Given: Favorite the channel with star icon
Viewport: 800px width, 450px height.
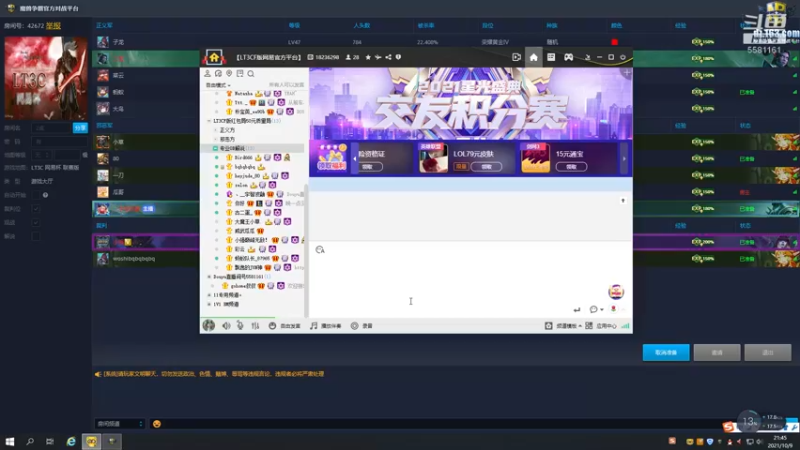Looking at the screenshot, I should pos(368,57).
